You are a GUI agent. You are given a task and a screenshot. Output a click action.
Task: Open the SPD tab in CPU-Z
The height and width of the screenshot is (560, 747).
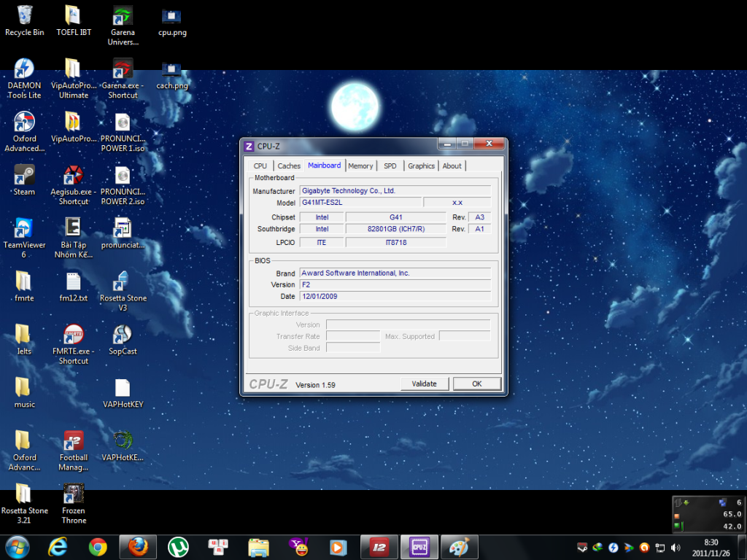click(390, 166)
